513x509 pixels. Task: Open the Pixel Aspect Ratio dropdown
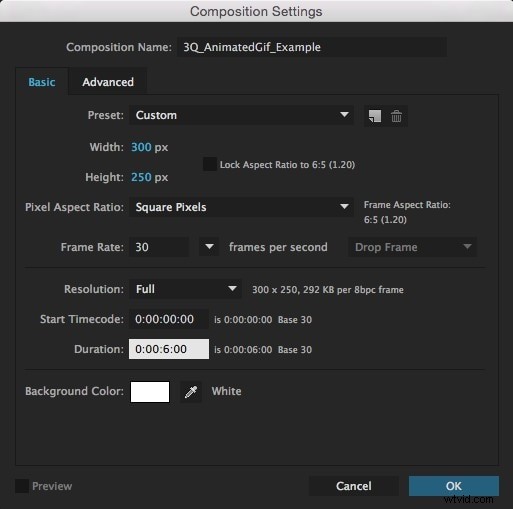(x=241, y=207)
